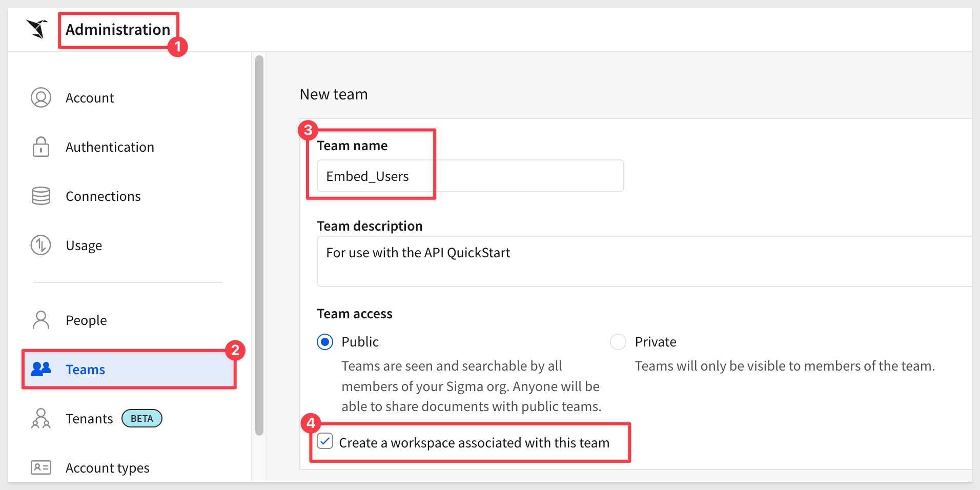This screenshot has height=490, width=980.
Task: Click the Administration header title
Action: (x=118, y=30)
